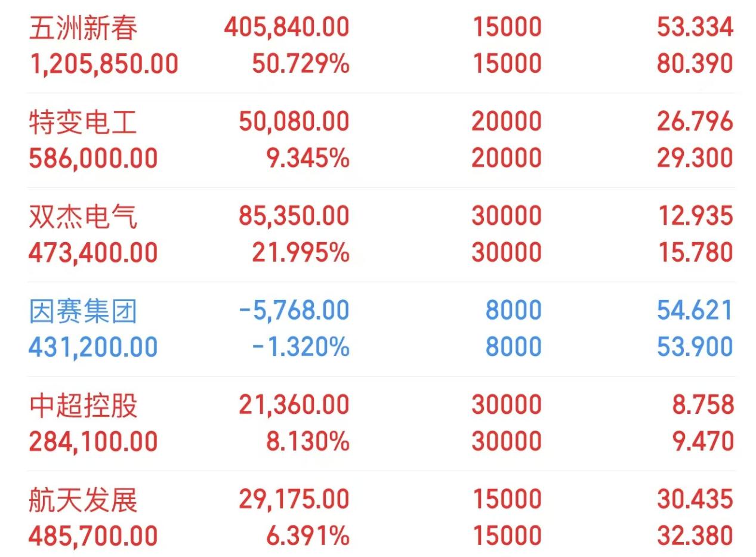Click the 9.345% gain percentage
756x557 pixels.
(307, 158)
